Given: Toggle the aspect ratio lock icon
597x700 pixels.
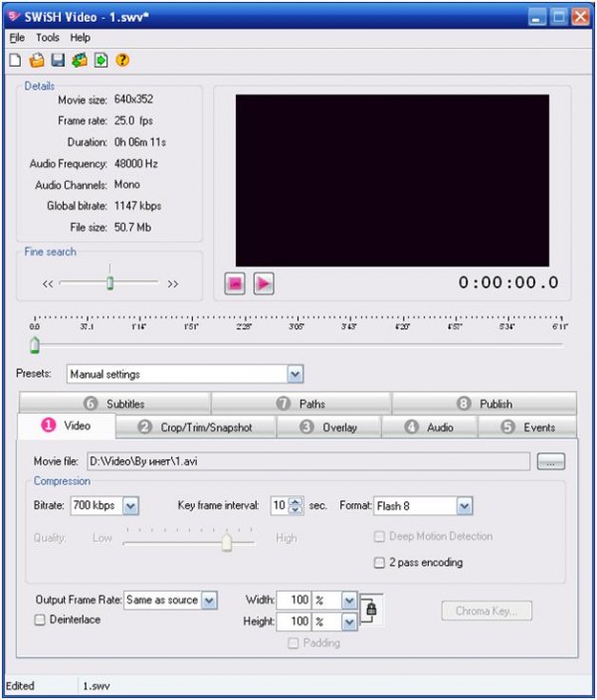Looking at the screenshot, I should 371,609.
